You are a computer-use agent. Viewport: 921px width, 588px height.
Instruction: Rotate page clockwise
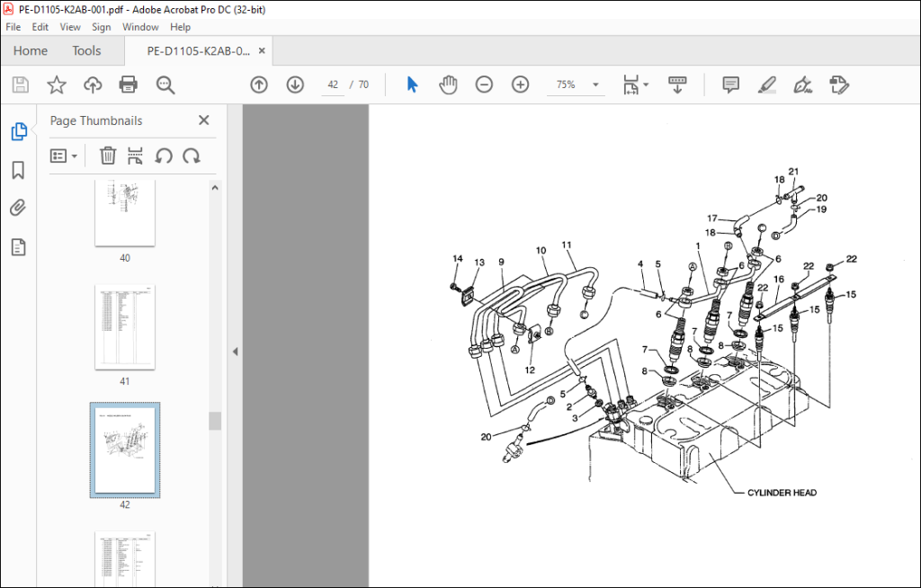[192, 156]
